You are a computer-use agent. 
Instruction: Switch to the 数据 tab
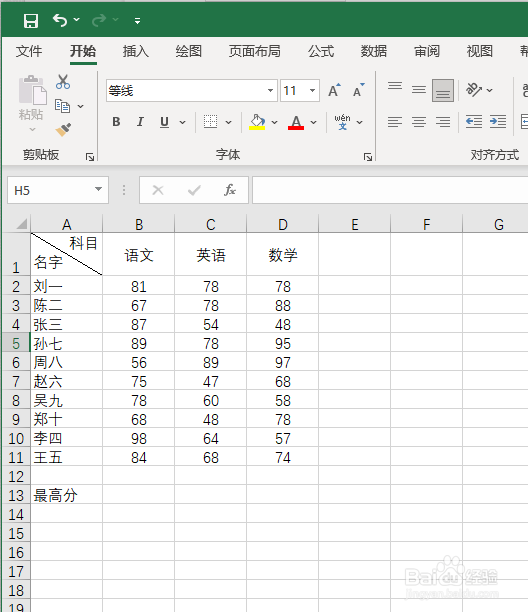374,51
